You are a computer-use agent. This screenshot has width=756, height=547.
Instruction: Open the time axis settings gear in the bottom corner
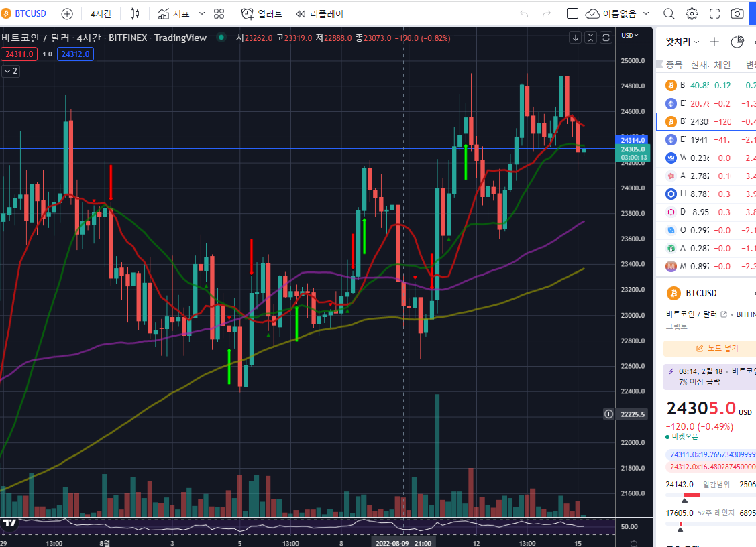click(634, 543)
